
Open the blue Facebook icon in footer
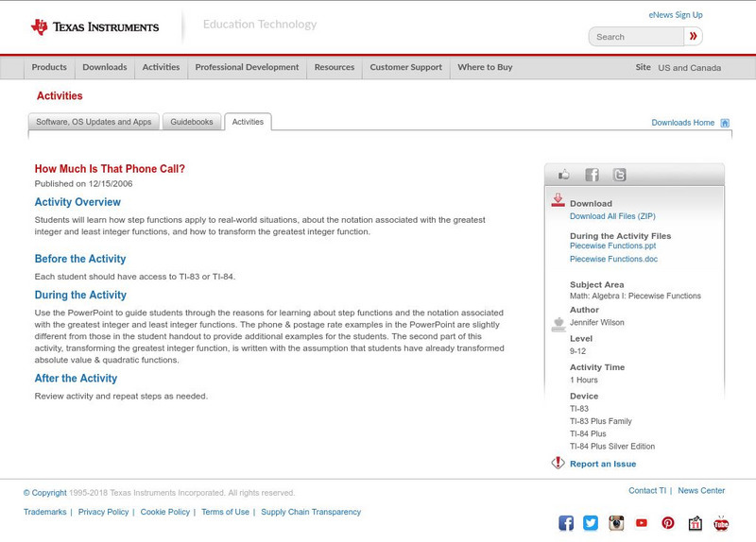(566, 523)
